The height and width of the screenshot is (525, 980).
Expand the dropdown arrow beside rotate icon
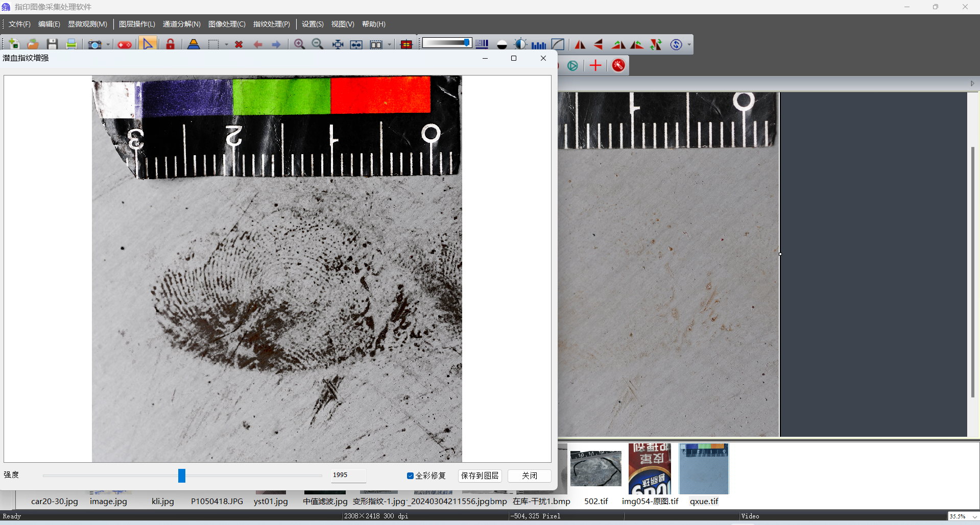click(689, 45)
